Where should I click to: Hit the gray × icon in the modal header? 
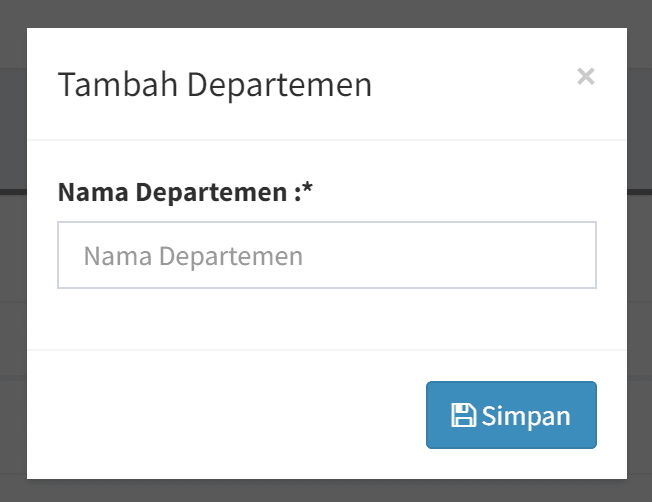click(x=586, y=76)
